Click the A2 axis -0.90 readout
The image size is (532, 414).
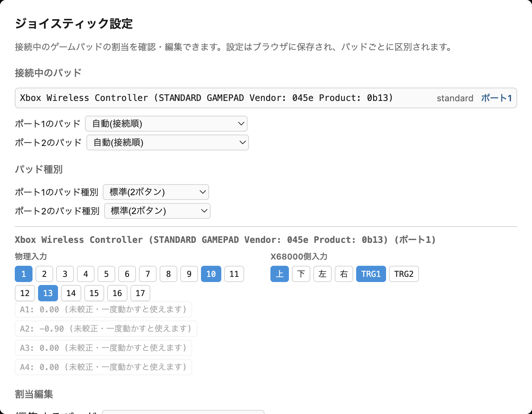click(x=106, y=329)
